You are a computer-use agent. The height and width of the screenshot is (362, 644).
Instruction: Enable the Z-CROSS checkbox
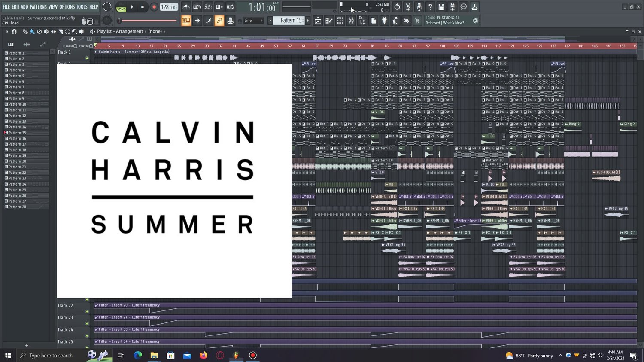click(76, 46)
